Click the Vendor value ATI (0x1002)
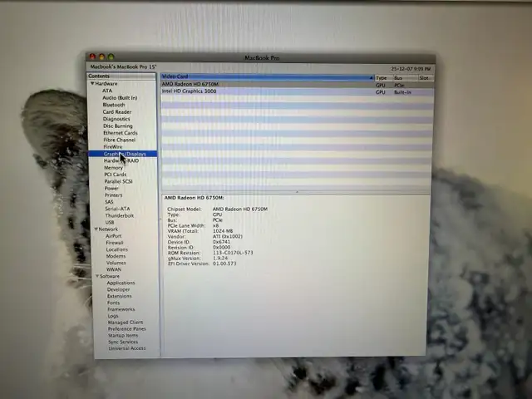Image resolution: width=532 pixels, height=399 pixels. click(228, 236)
